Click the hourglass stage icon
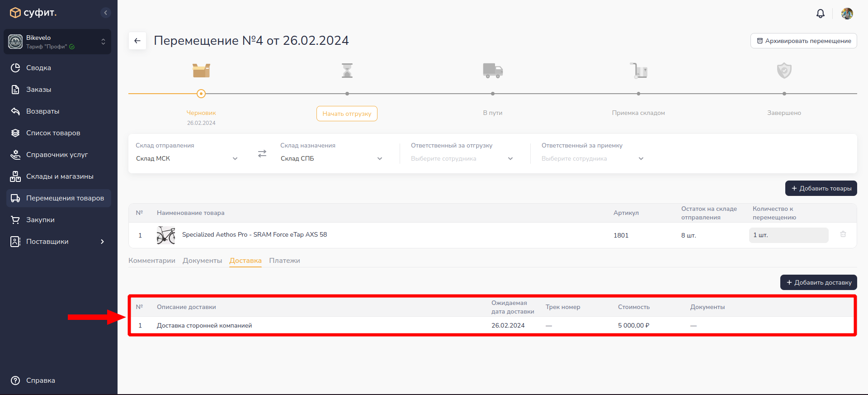868x395 pixels. [x=347, y=71]
